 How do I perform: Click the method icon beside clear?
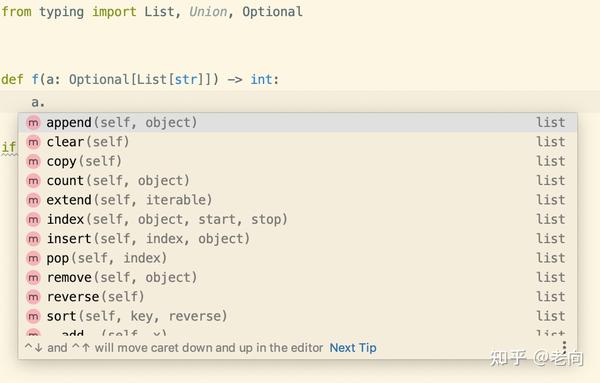[33, 142]
